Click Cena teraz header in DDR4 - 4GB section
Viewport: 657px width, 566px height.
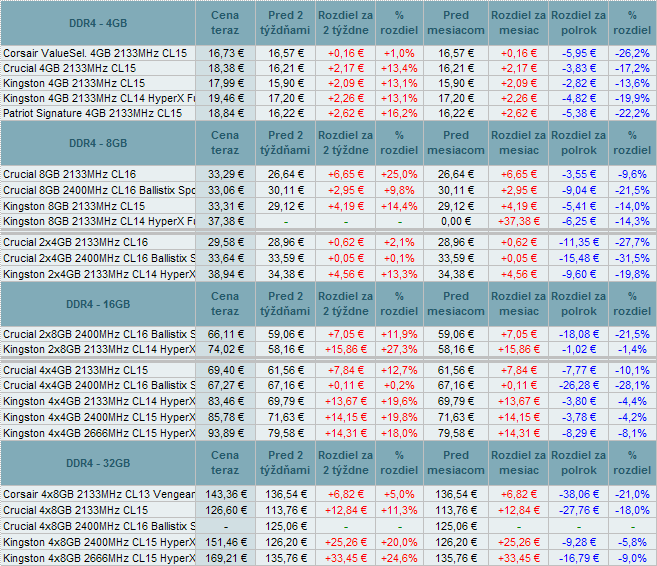tap(225, 23)
